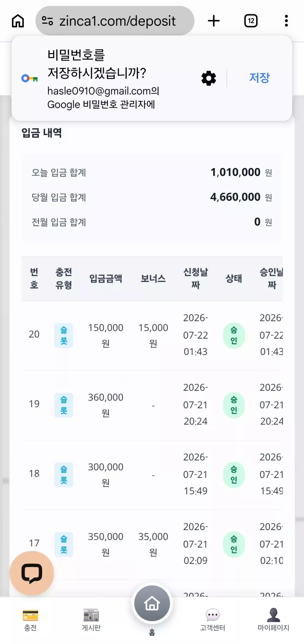
Task: Open 게시판 from bottom navigation
Action: [91, 620]
